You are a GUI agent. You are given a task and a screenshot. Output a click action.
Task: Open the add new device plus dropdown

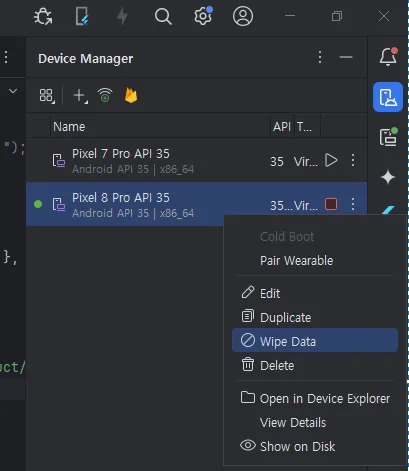pyautogui.click(x=80, y=96)
